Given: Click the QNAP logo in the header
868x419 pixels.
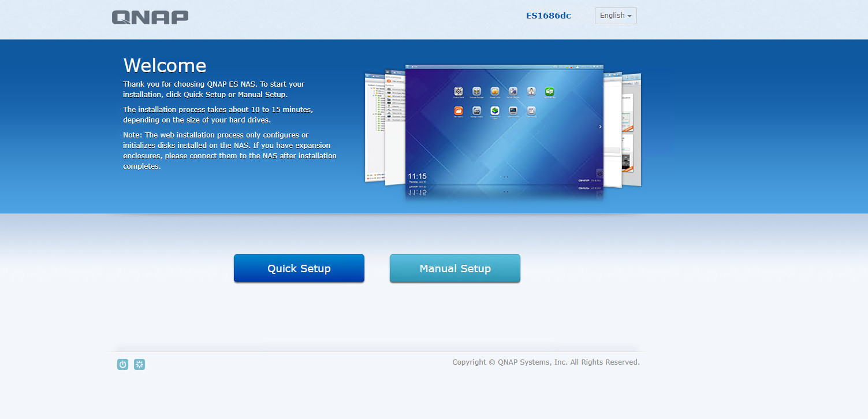Looking at the screenshot, I should 150,17.
